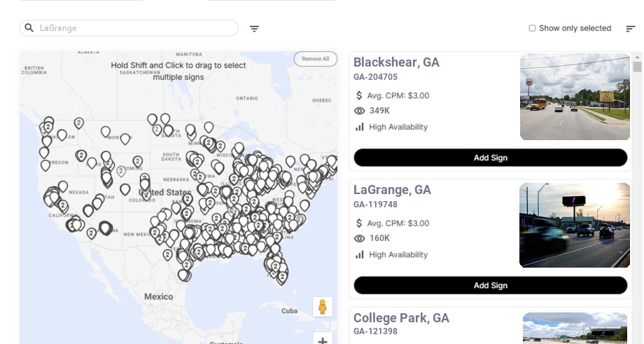Click the availability bars icon for LaGrange

(x=360, y=254)
